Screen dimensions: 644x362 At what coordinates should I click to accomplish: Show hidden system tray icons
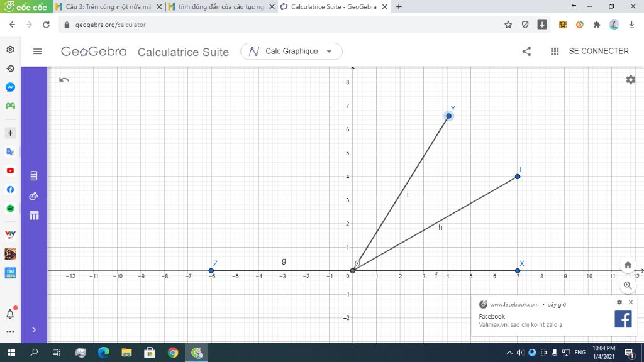pos(509,353)
